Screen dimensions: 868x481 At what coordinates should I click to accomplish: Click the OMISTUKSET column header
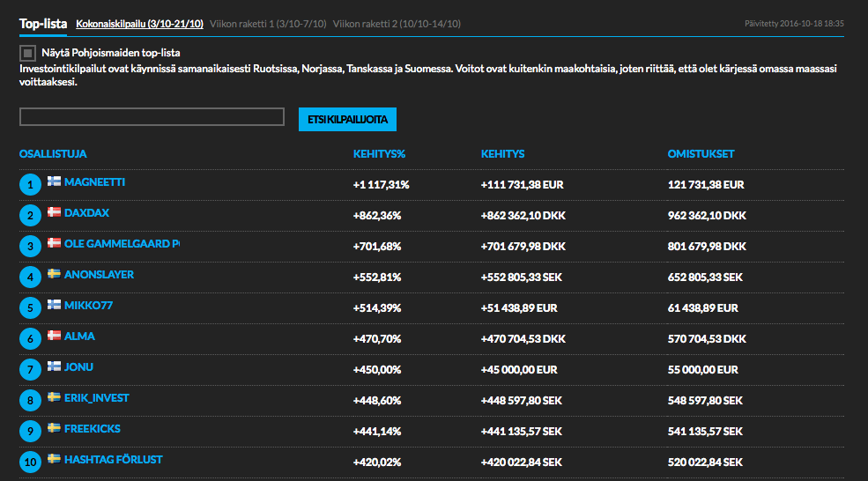tap(701, 154)
